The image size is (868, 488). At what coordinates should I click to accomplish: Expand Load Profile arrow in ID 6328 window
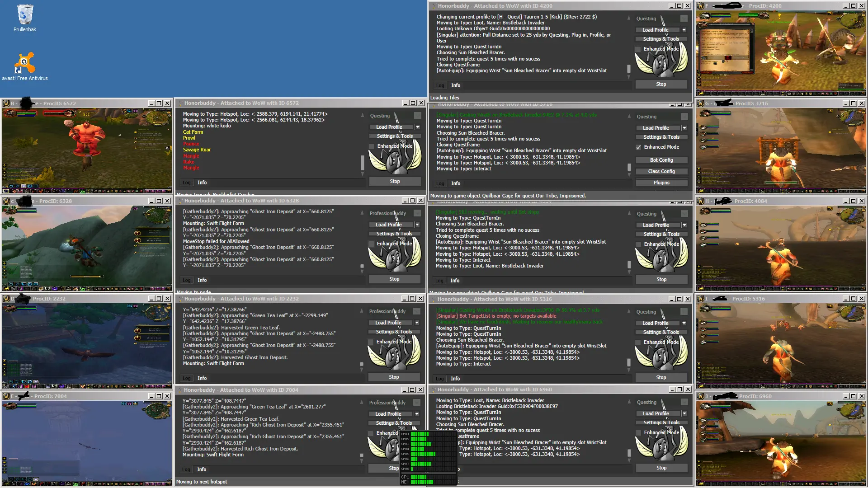(417, 225)
